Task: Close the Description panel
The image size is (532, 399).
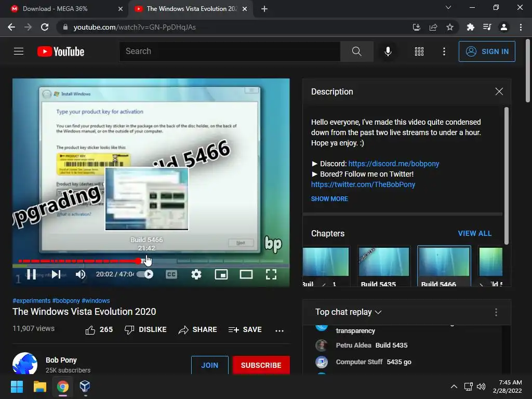Action: pos(499,91)
